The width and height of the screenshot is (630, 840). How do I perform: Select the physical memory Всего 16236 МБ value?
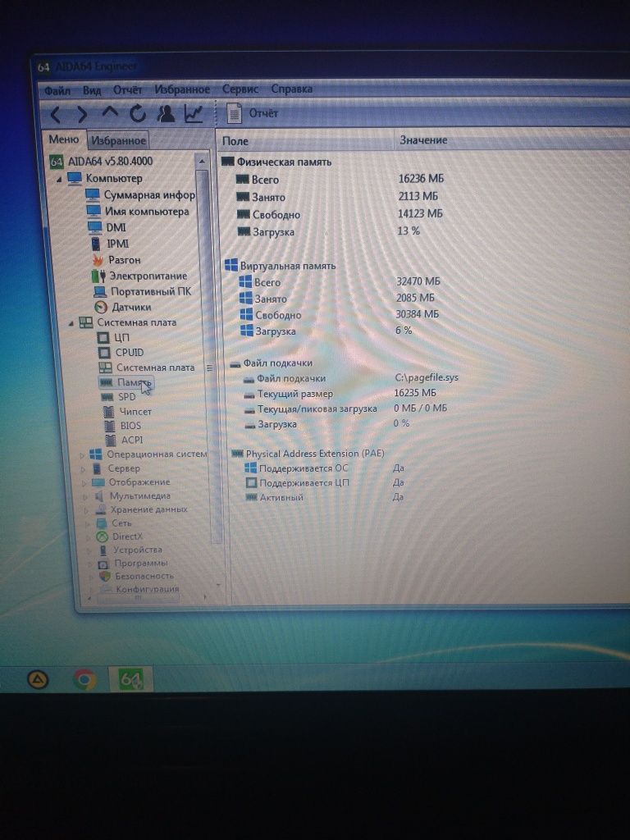click(421, 179)
